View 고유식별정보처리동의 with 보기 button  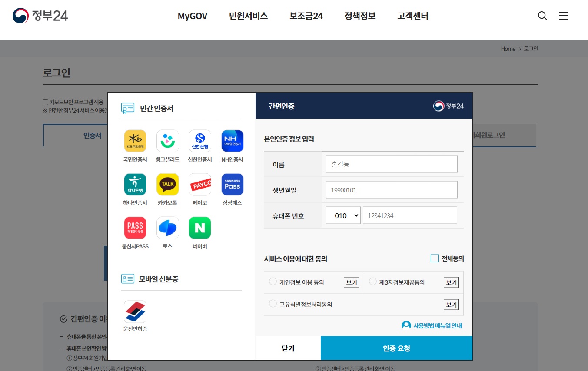451,305
